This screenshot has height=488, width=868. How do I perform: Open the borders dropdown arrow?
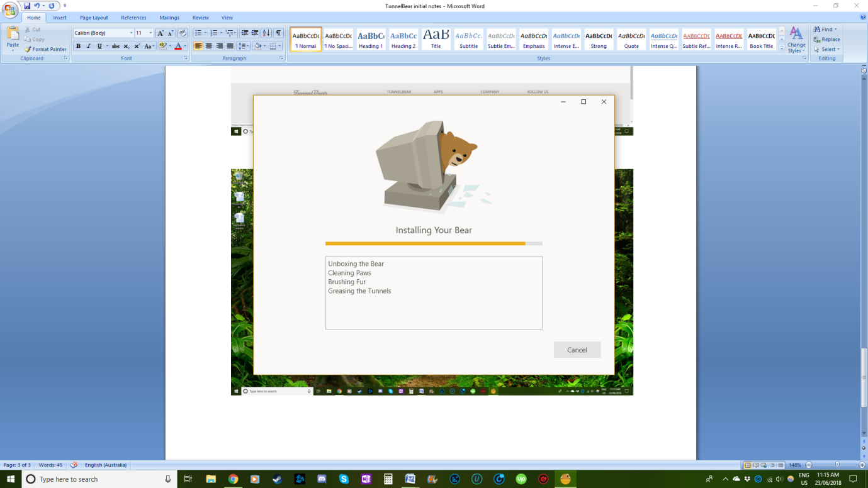tap(281, 46)
